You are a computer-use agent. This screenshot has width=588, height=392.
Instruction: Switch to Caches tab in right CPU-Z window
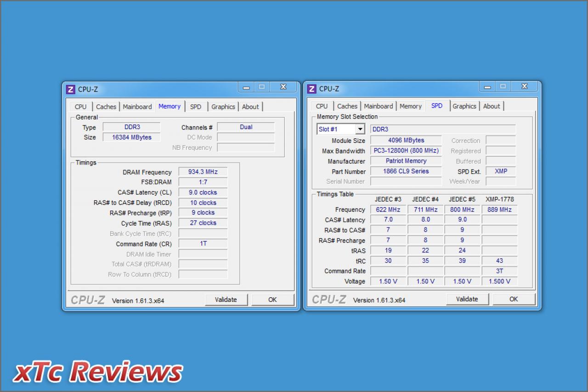pyautogui.click(x=347, y=106)
